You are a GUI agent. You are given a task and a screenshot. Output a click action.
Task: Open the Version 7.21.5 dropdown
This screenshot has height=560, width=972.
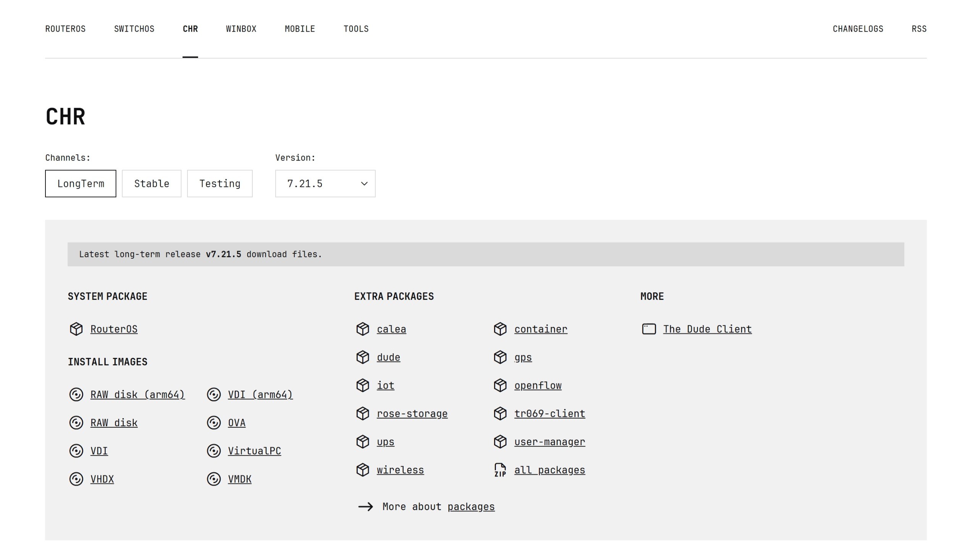[325, 183]
